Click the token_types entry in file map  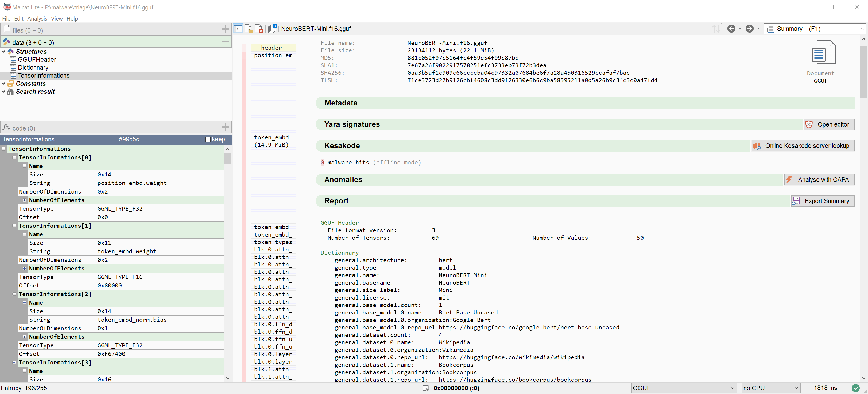[x=273, y=242]
